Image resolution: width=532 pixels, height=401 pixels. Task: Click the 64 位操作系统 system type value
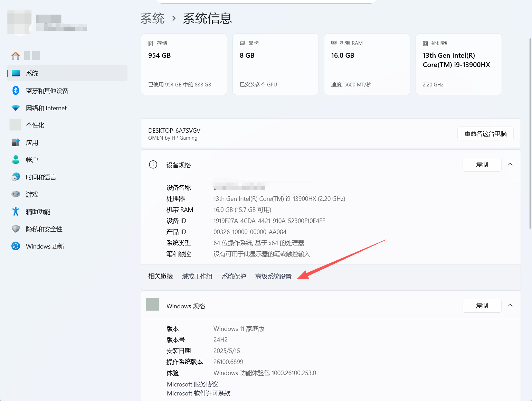pos(259,243)
